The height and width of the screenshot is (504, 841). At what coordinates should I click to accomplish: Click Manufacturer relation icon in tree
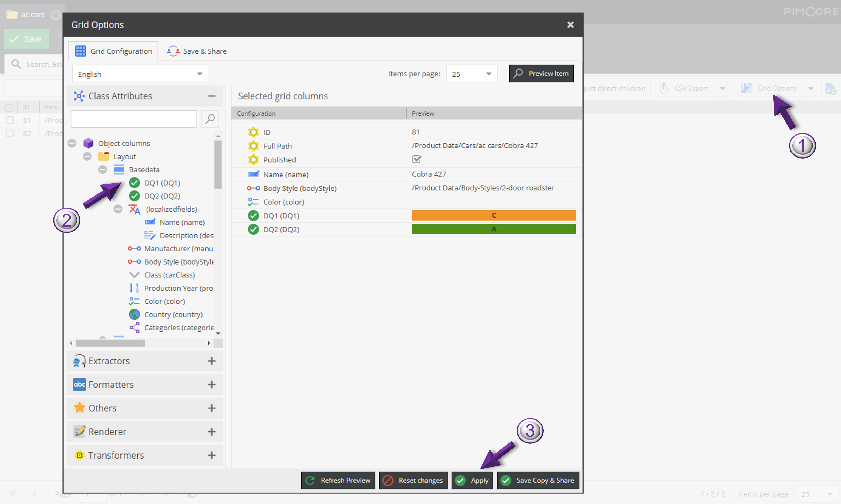[x=135, y=249]
